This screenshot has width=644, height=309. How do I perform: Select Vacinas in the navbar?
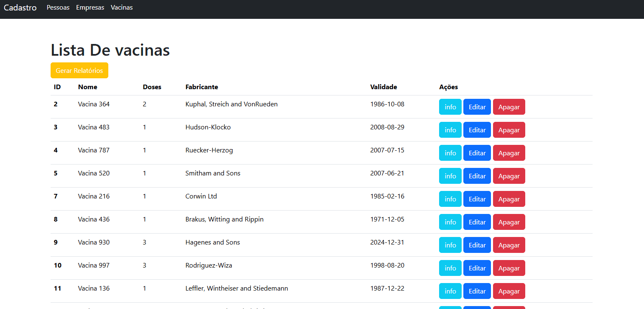point(122,8)
